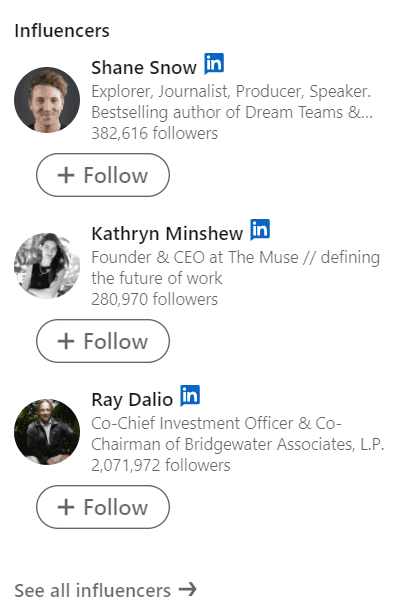This screenshot has height=606, width=397.
Task: Click Shane Snow's headline description text
Action: click(232, 102)
